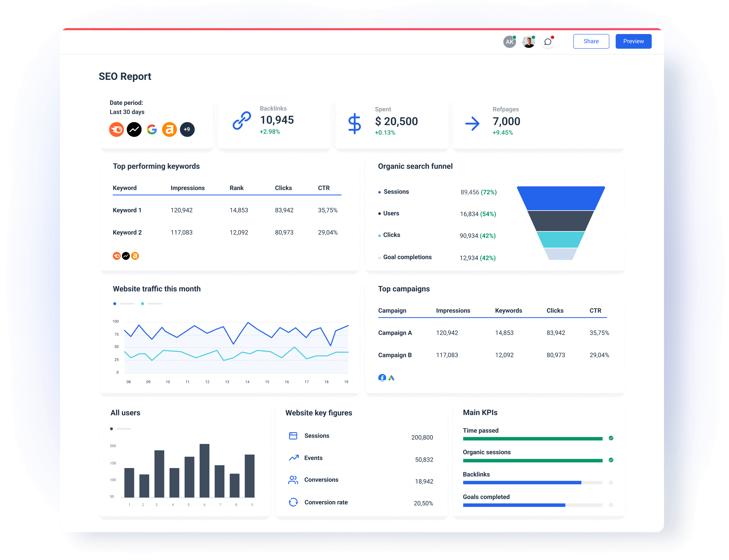Expand the +9 data sources badge
The width and height of the screenshot is (729, 560).
click(x=187, y=129)
